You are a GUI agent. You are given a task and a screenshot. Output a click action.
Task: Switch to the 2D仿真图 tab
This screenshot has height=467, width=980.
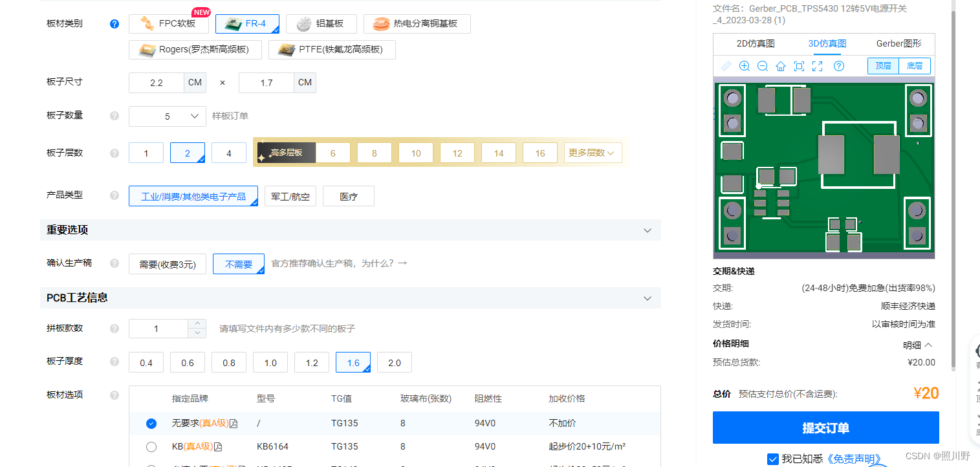[756, 44]
